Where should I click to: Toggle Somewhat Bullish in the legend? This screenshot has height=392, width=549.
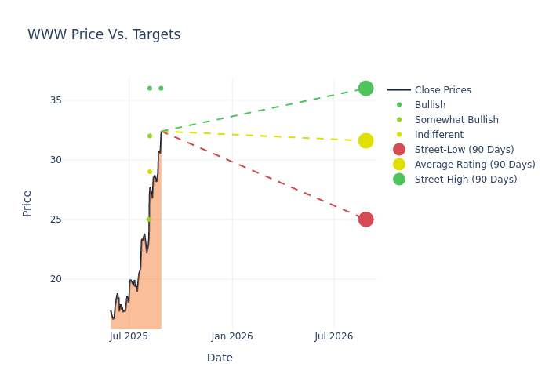point(456,120)
